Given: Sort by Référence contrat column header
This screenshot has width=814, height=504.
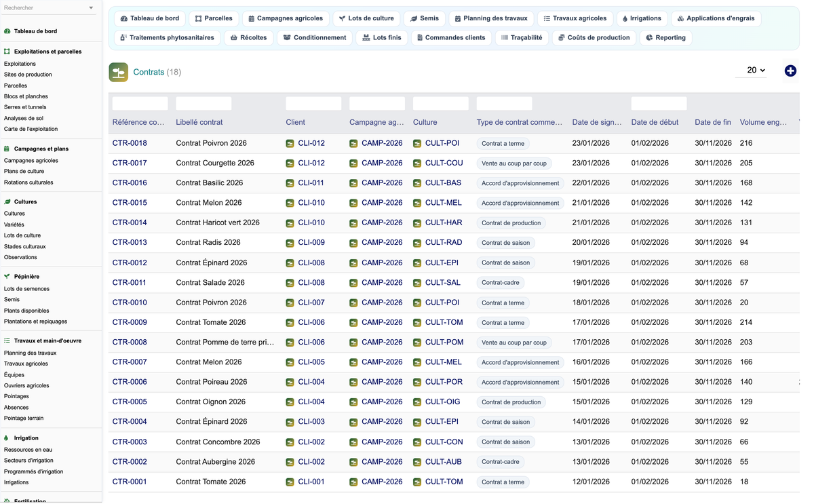Looking at the screenshot, I should (138, 123).
